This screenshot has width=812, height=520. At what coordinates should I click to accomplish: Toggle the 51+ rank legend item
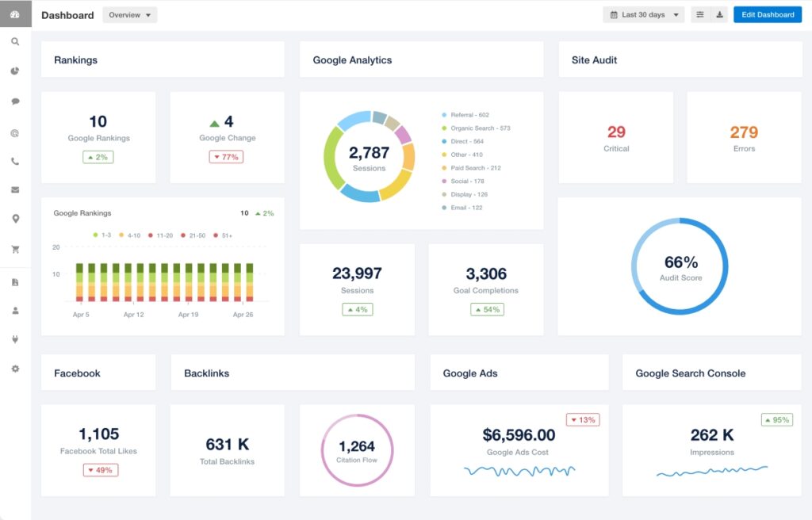point(223,235)
